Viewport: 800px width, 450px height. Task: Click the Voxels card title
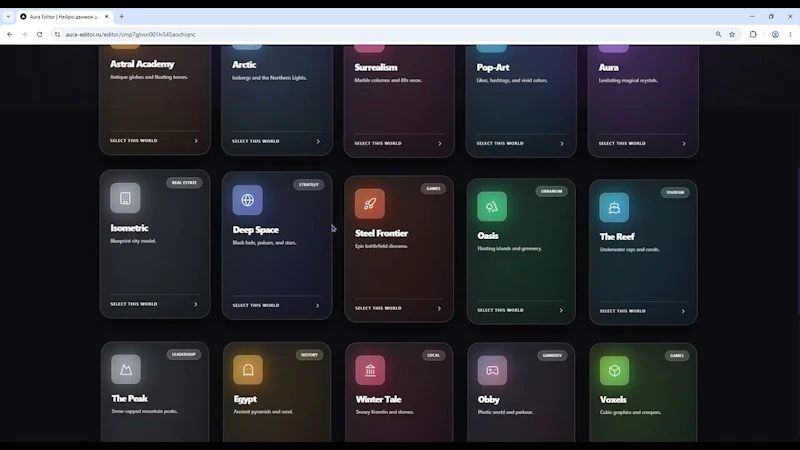click(x=613, y=399)
